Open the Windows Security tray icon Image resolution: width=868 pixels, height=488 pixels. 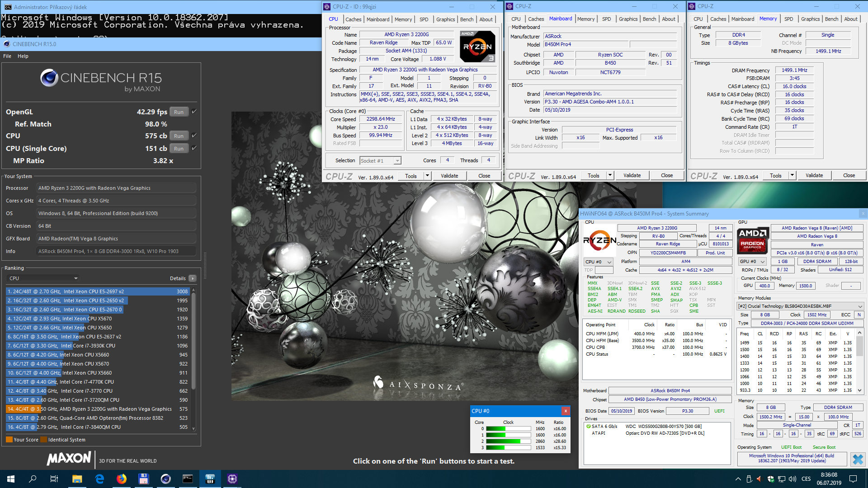click(771, 479)
